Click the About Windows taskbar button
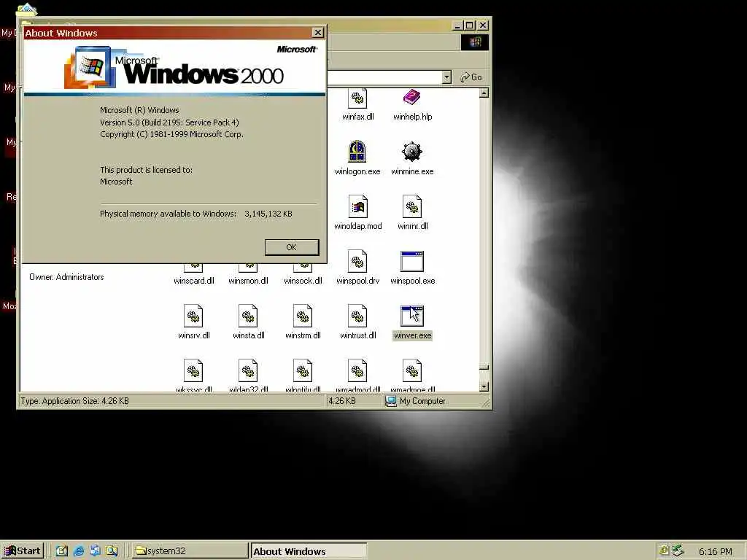The image size is (747, 560). click(x=309, y=551)
